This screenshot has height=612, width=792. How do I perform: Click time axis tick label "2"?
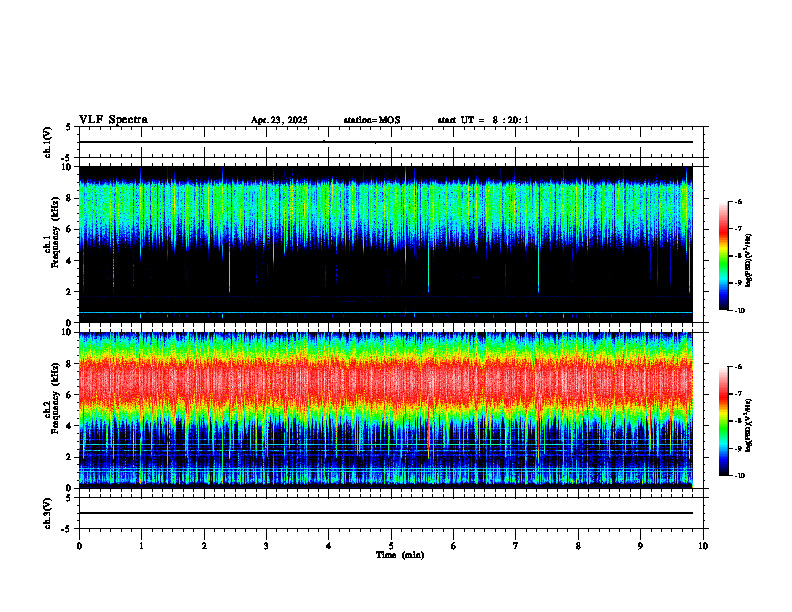click(204, 546)
